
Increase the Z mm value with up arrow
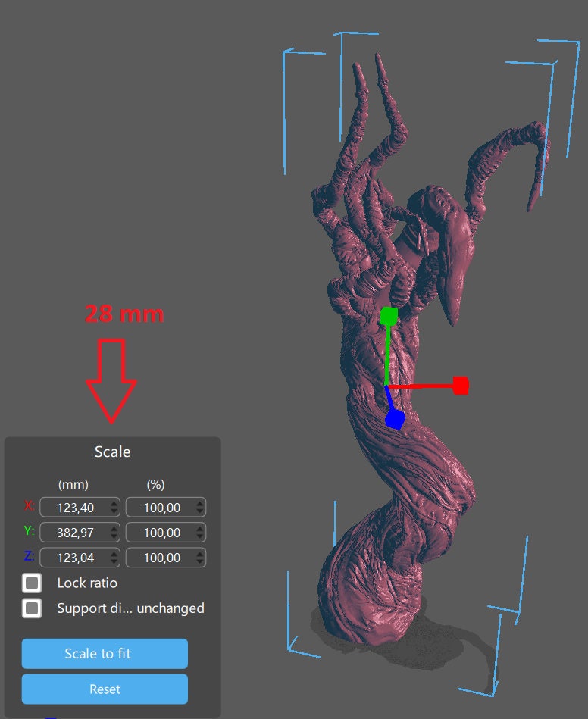[114, 554]
